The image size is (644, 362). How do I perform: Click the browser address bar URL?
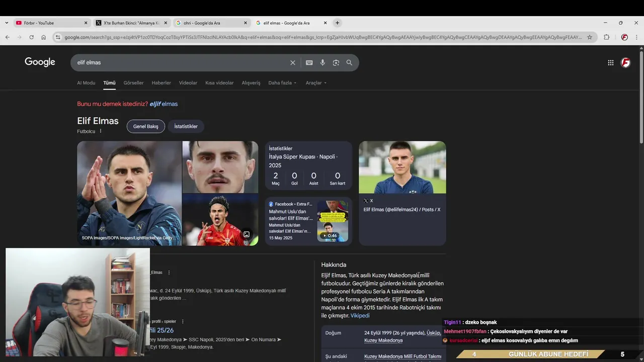coord(323,37)
